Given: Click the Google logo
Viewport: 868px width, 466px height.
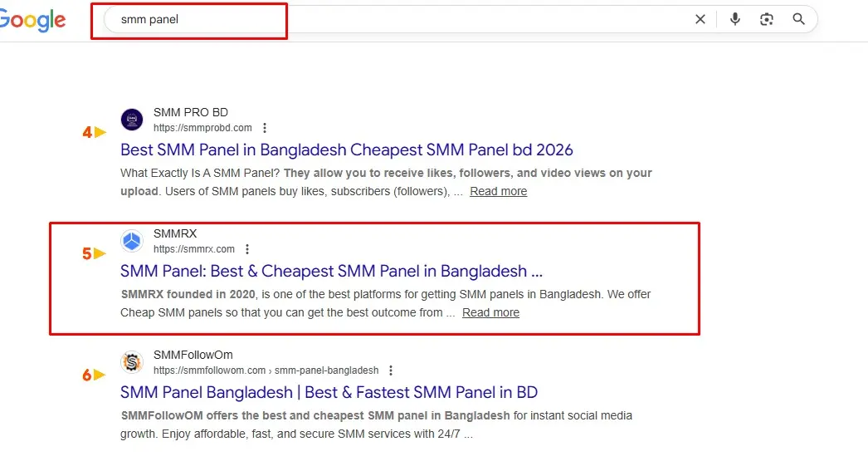Looking at the screenshot, I should click(x=33, y=21).
